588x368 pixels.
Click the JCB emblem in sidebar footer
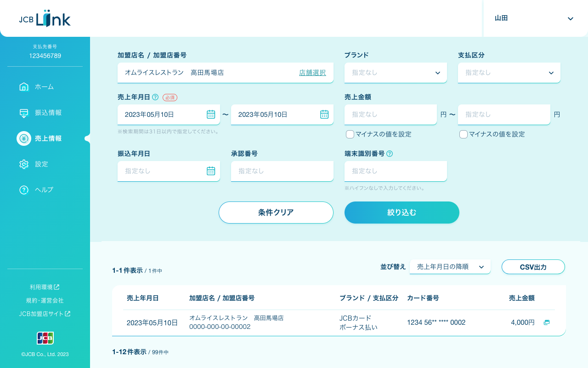coord(45,338)
